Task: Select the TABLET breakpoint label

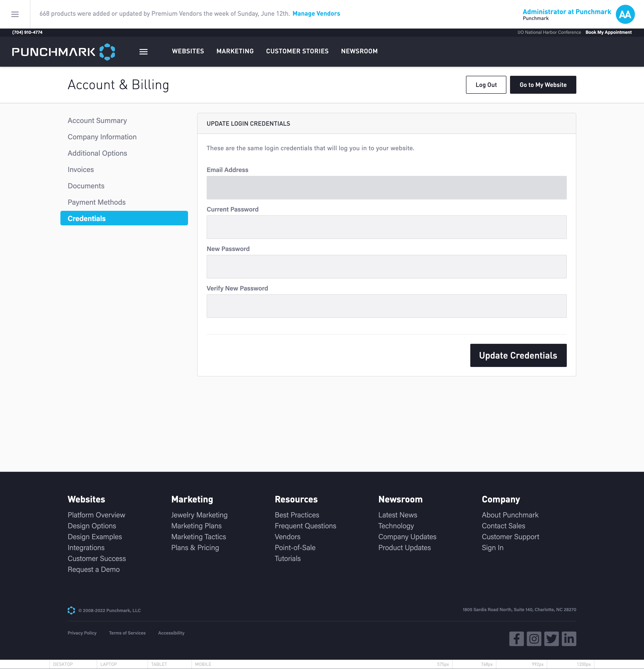Action: coord(159,664)
